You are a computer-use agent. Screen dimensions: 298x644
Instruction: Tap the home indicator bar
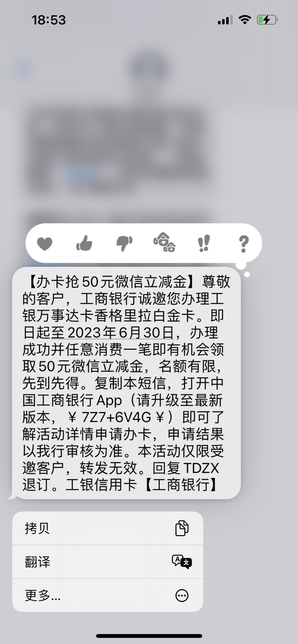click(149, 636)
